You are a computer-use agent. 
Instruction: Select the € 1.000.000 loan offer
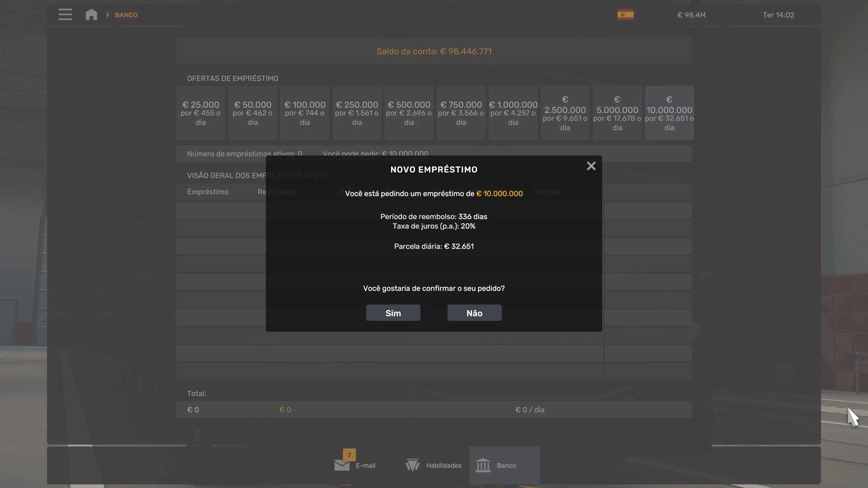[x=513, y=113]
